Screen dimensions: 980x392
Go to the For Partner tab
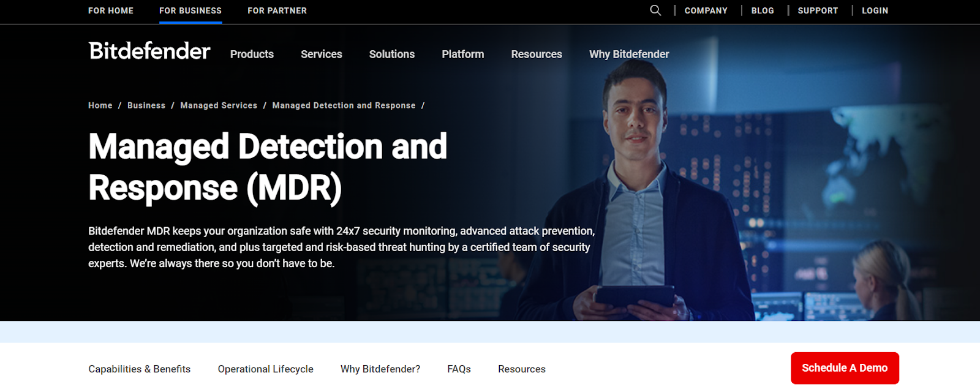pyautogui.click(x=277, y=10)
